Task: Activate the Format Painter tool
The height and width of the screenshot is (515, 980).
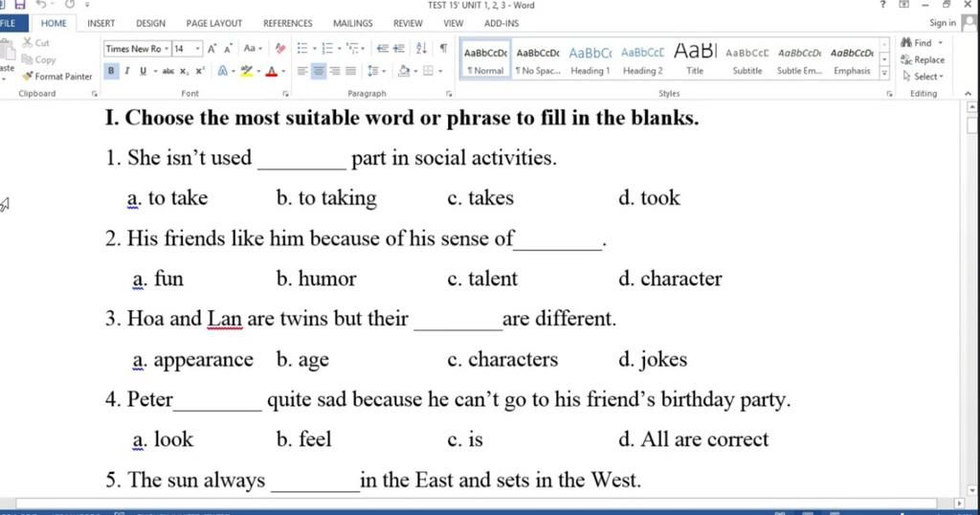Action: pyautogui.click(x=56, y=77)
